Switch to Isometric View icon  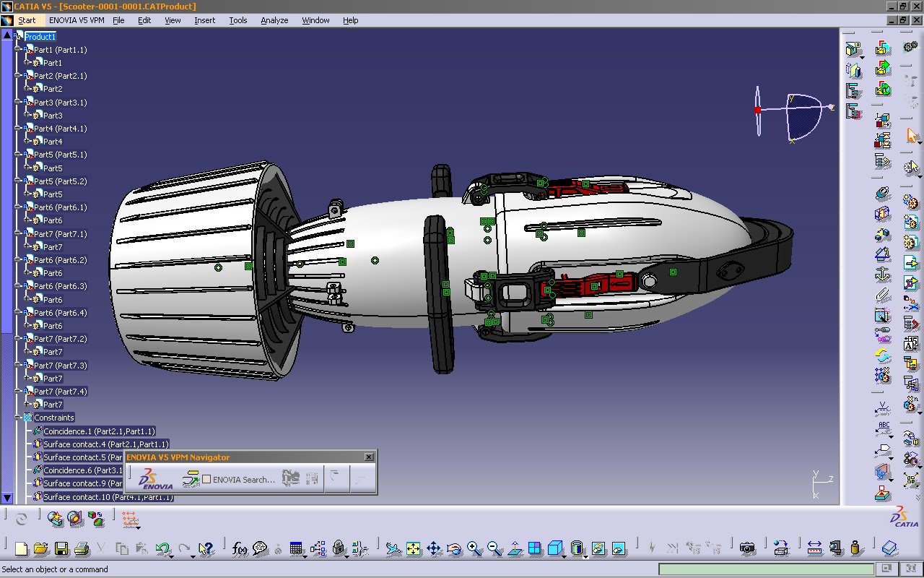coord(554,547)
